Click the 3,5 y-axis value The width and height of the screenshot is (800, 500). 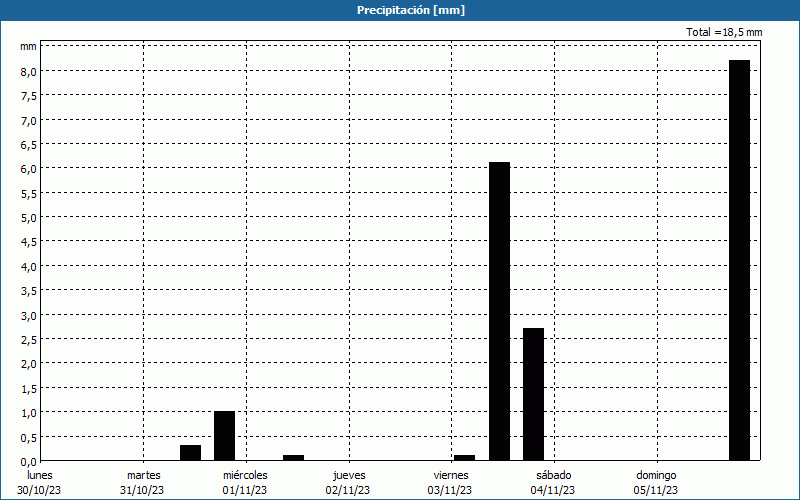coord(29,291)
